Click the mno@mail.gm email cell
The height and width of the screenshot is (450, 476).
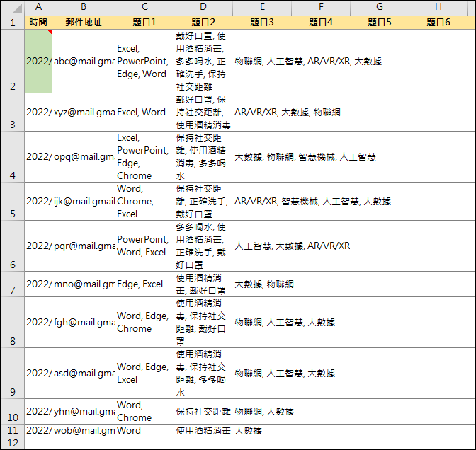(84, 284)
